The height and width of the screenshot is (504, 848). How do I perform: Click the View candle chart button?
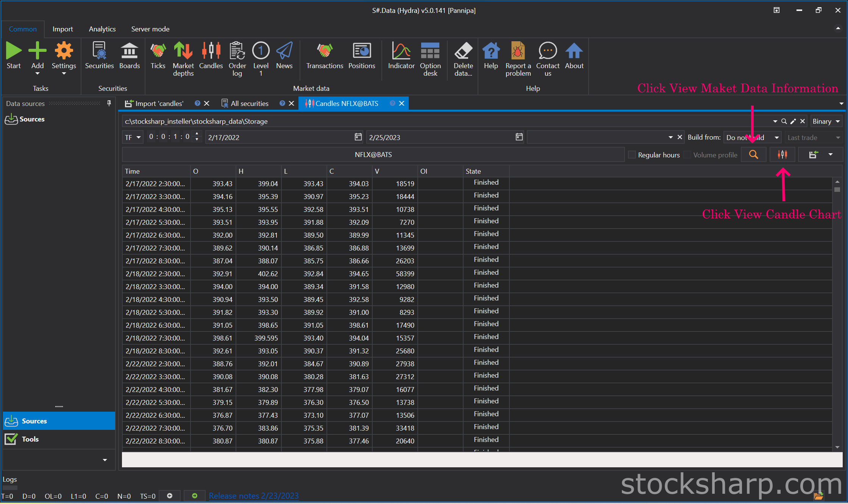pos(782,154)
